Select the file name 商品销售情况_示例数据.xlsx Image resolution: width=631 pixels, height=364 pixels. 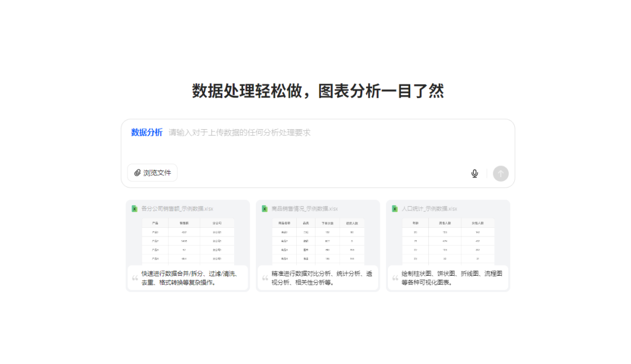click(304, 209)
